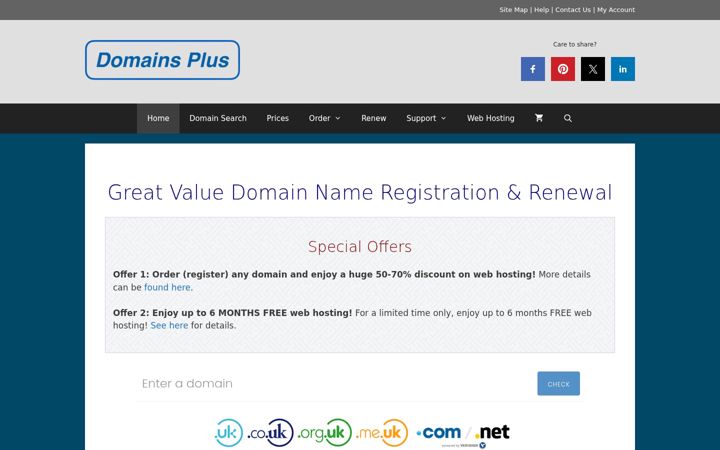The width and height of the screenshot is (720, 450).
Task: Open the Web Hosting menu item
Action: 490,118
